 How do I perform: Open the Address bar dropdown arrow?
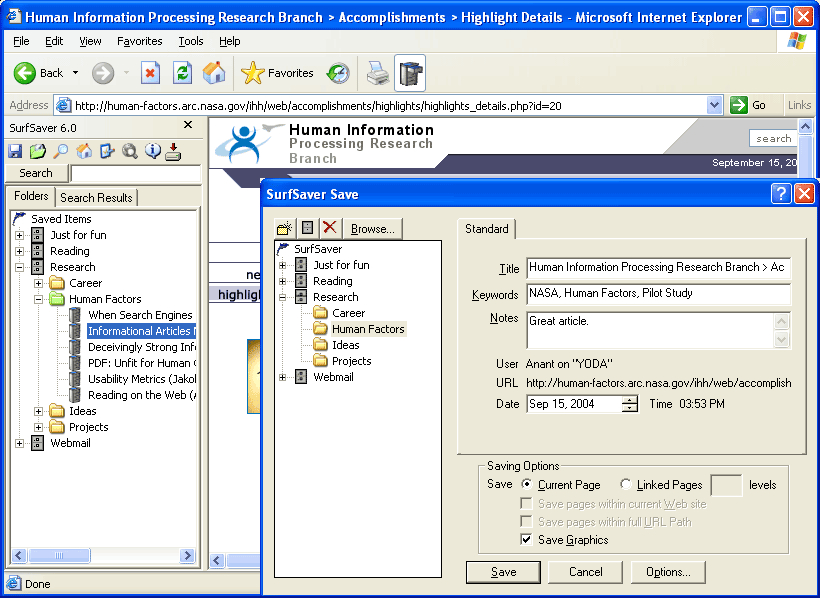714,106
